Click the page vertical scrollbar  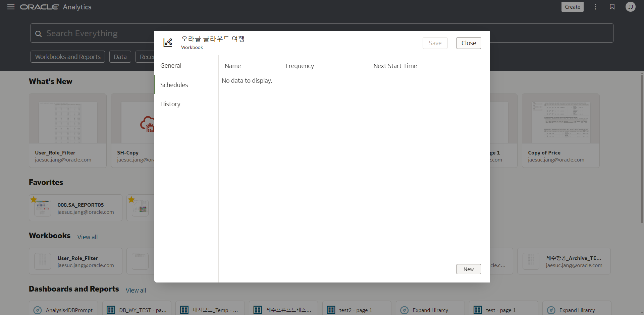(642, 149)
